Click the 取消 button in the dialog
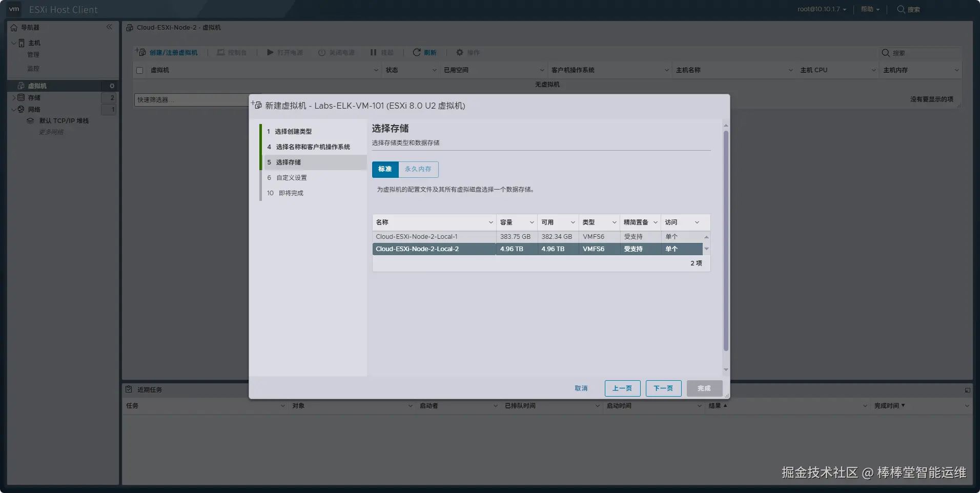 tap(581, 388)
